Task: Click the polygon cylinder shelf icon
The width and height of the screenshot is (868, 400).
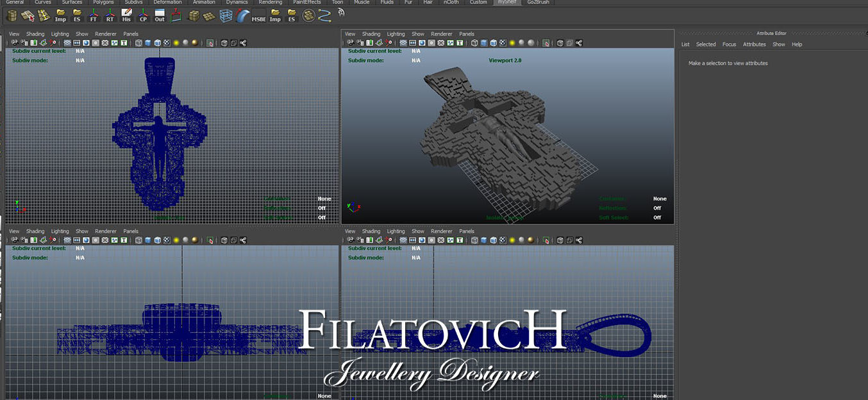Action: click(12, 15)
